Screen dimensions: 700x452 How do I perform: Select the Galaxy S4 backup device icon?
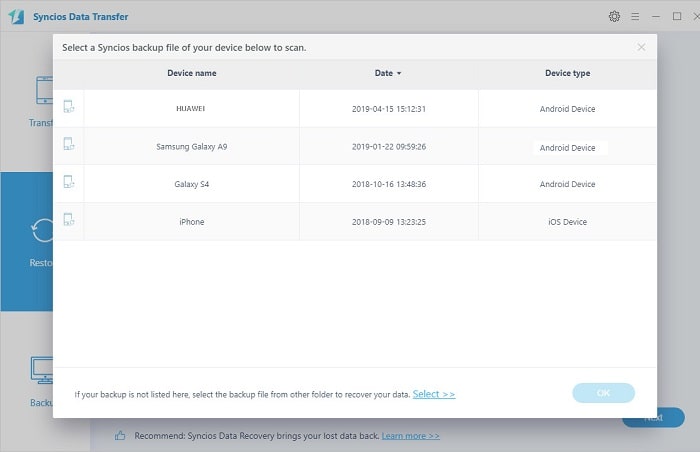[x=69, y=182]
